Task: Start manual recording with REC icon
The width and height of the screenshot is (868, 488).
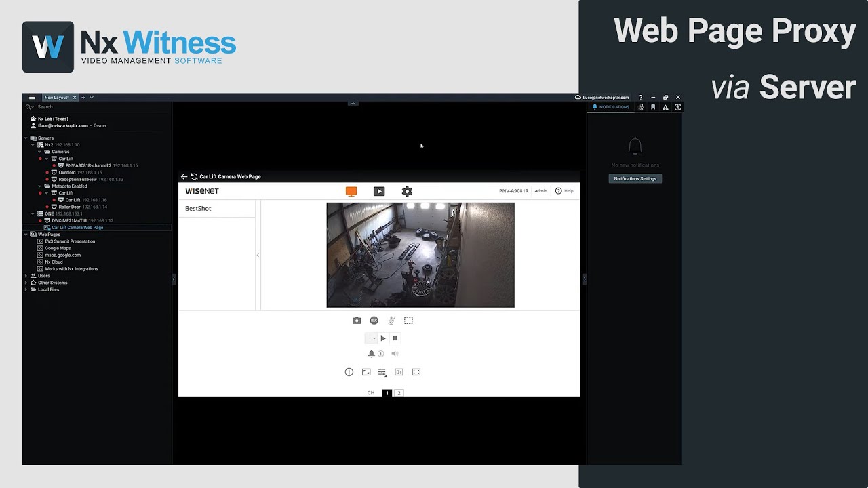Action: (374, 321)
